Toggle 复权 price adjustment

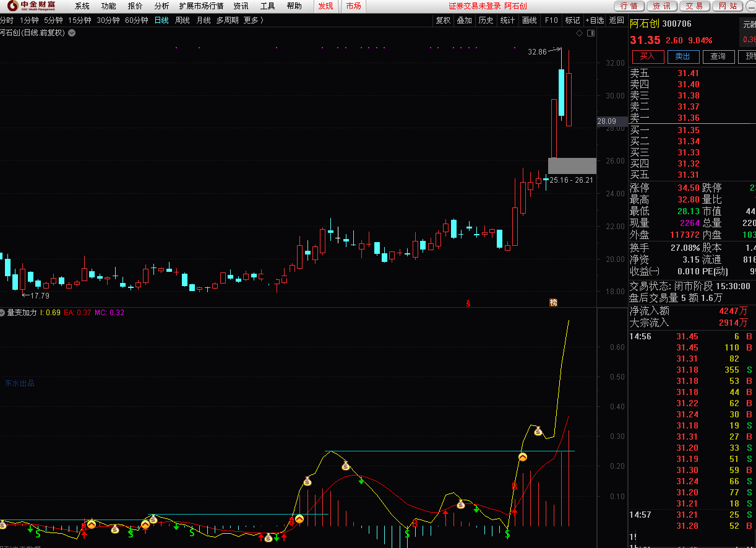coord(443,20)
